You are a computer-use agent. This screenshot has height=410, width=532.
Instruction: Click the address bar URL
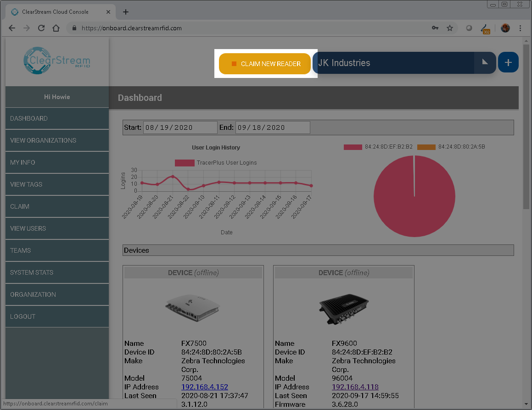[132, 28]
